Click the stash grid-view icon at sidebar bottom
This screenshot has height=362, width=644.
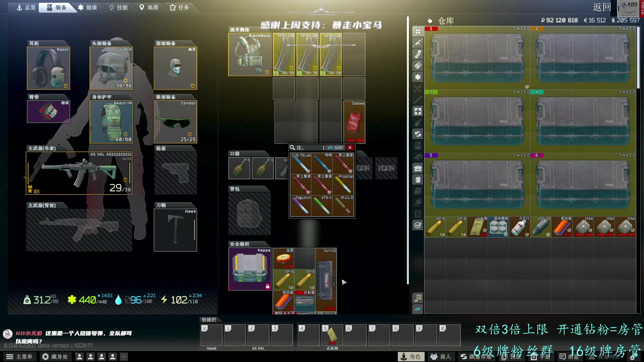418,298
